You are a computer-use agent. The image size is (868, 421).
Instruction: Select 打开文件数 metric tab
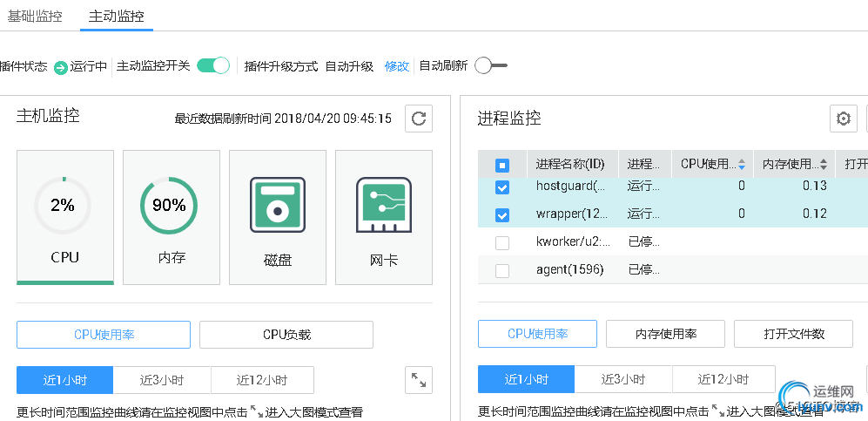tap(794, 334)
